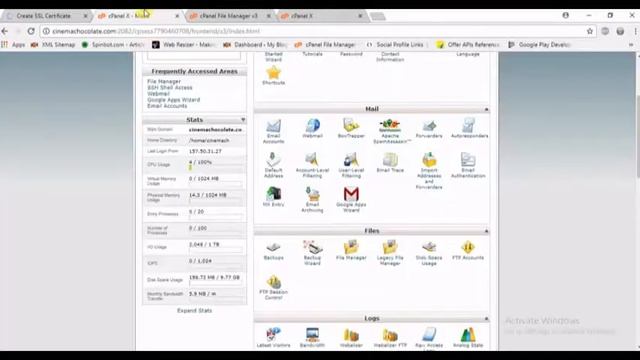This screenshot has height=360, width=640.
Task: Open the Apps bookmarks shortcut
Action: [x=13, y=44]
